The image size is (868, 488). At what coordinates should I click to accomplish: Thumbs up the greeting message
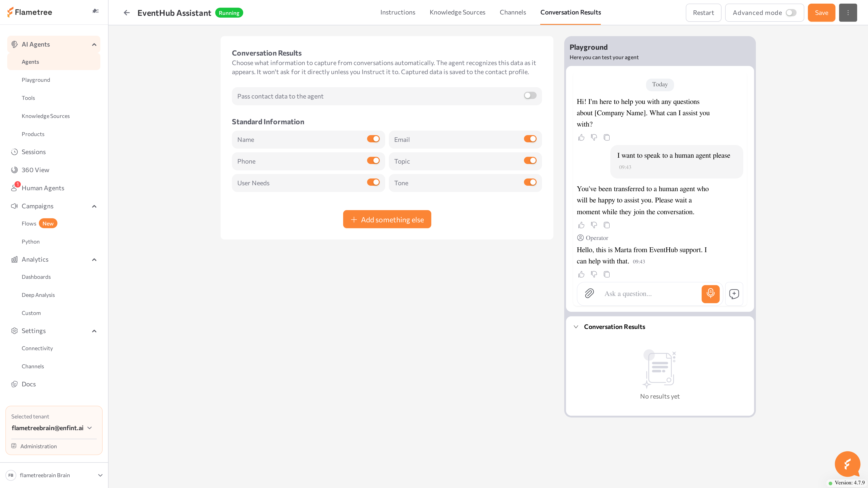coord(581,137)
